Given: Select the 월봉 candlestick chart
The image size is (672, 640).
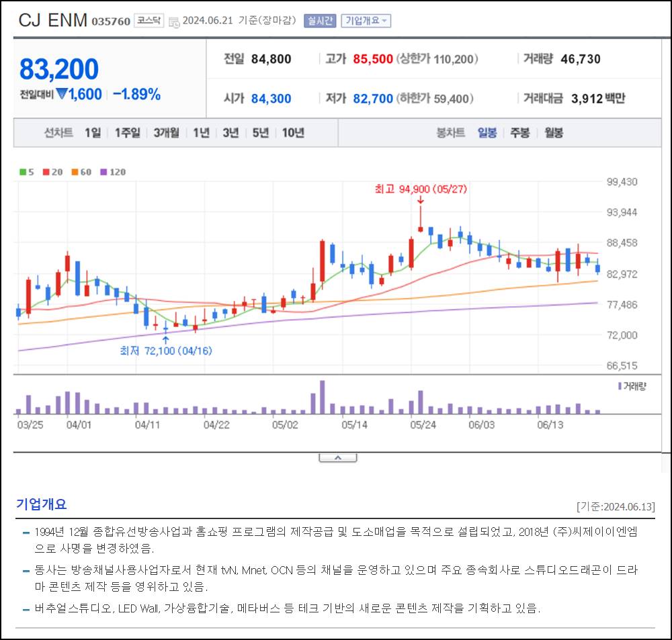Looking at the screenshot, I should 553,133.
